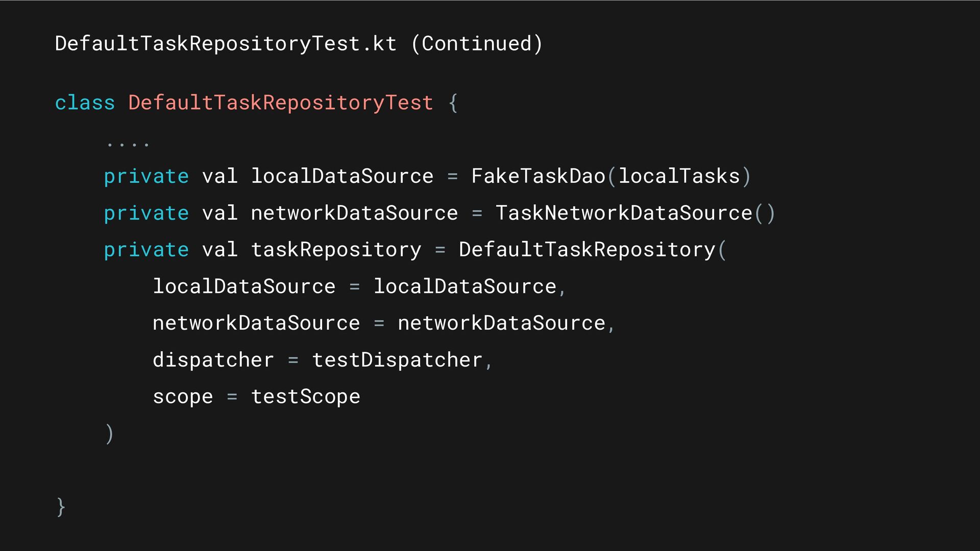Click the networkDataSource parameter name in constructor
Screen dimensions: 980x551
(256, 323)
